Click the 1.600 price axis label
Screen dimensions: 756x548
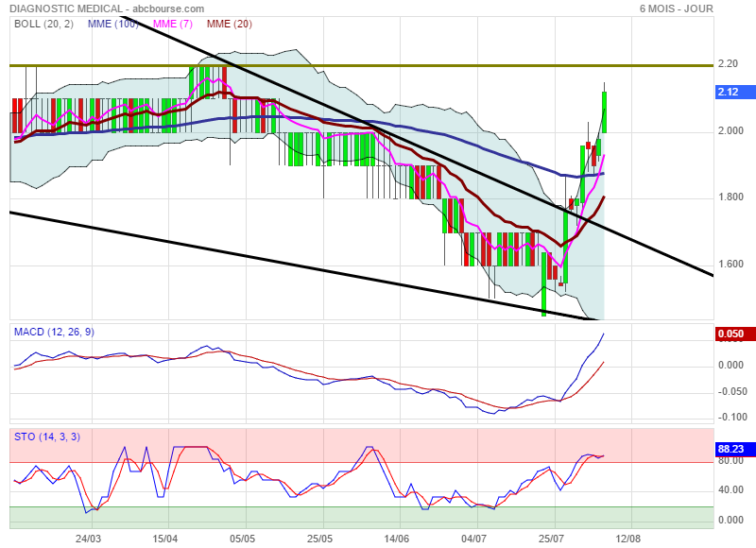click(730, 264)
